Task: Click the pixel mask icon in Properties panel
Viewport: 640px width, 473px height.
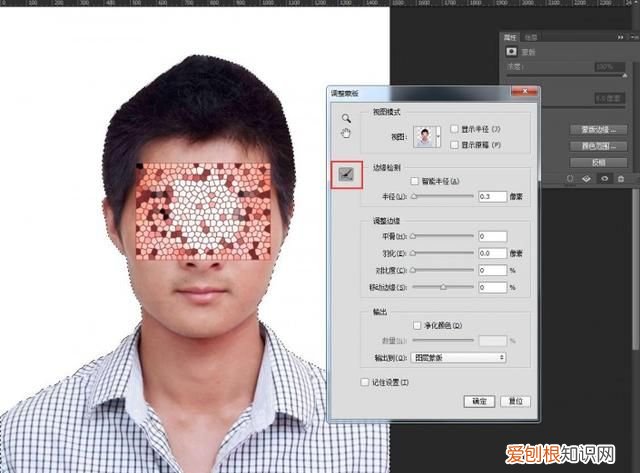Action: (511, 51)
